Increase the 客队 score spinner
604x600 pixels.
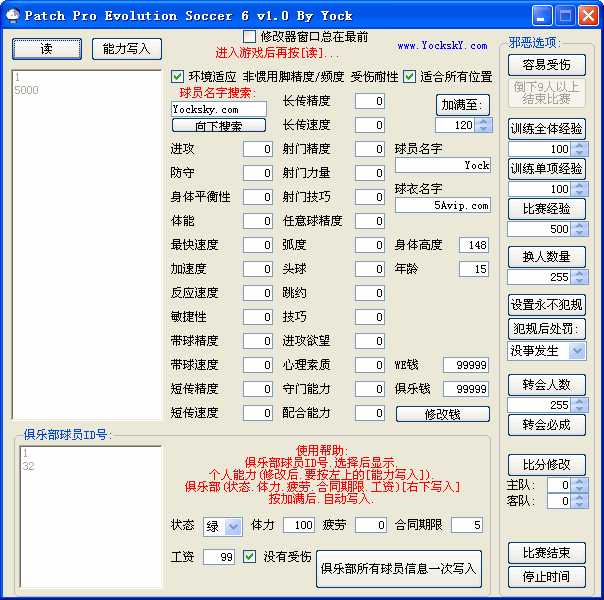pyautogui.click(x=580, y=498)
